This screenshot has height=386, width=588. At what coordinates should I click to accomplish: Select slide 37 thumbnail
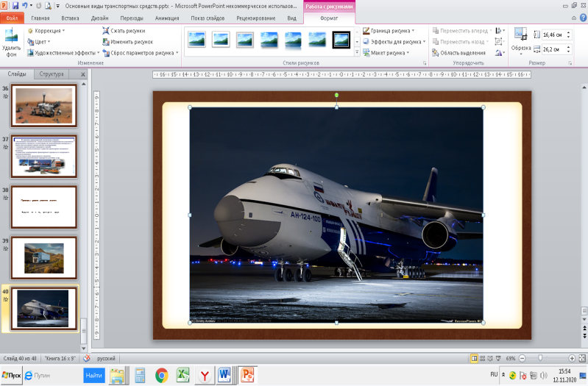[44, 157]
